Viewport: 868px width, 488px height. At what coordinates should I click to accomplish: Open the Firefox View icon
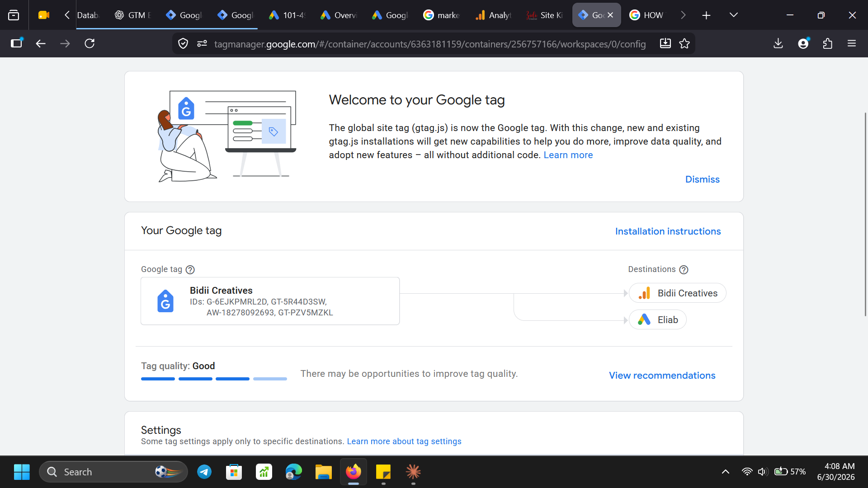coord(14,15)
